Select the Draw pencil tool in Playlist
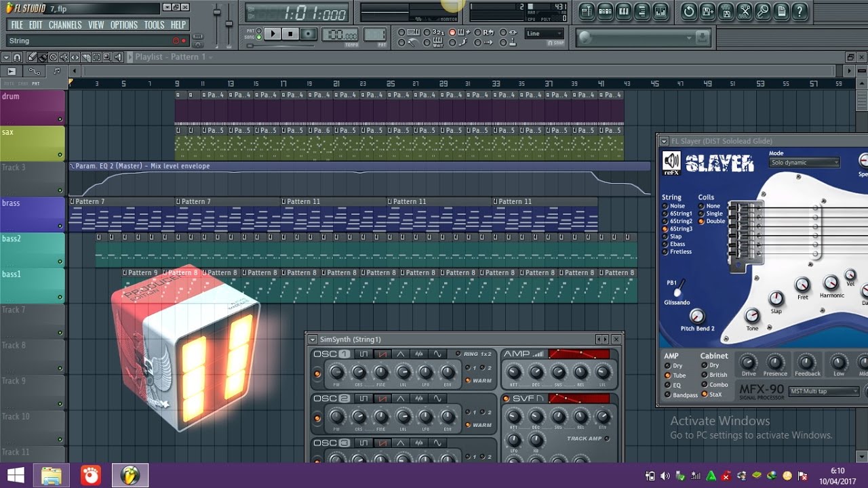This screenshot has width=868, height=488. coord(31,58)
